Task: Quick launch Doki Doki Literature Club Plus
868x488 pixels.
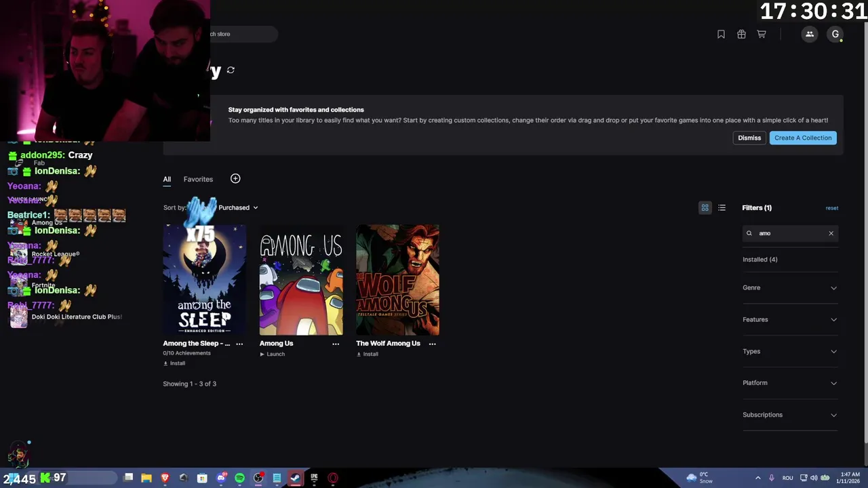Action: pos(66,317)
